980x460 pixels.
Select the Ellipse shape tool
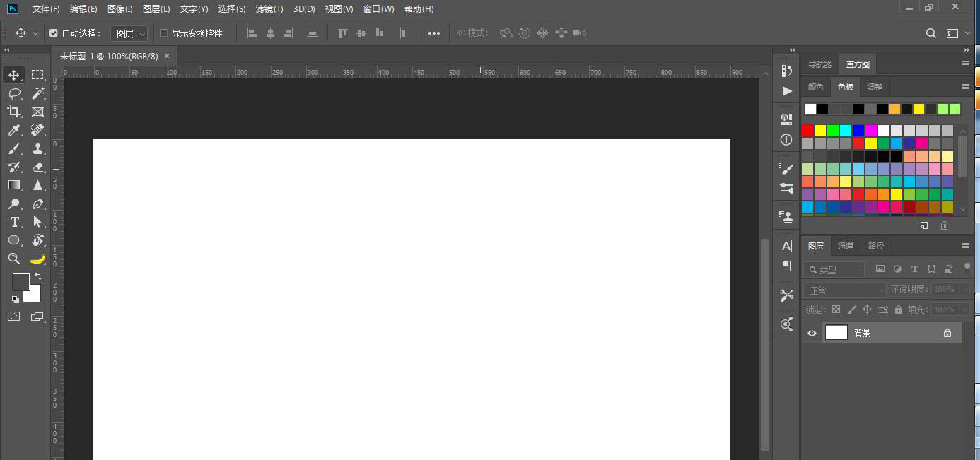click(14, 240)
